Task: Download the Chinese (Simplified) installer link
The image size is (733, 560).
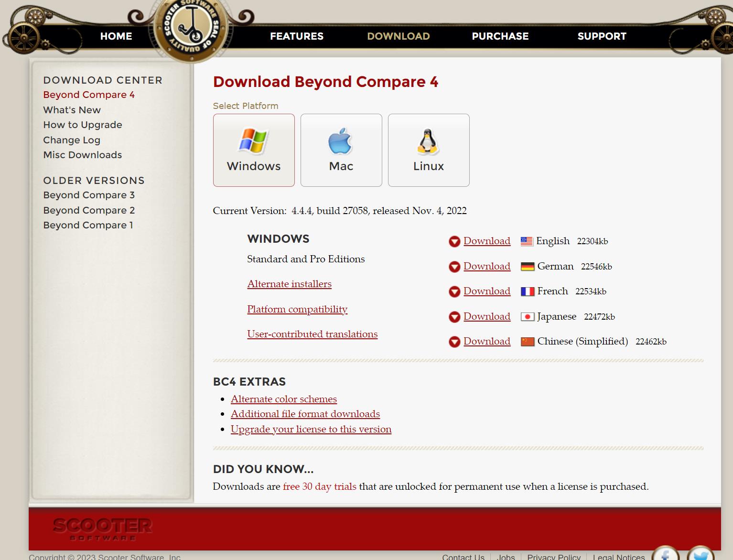Action: [x=486, y=341]
